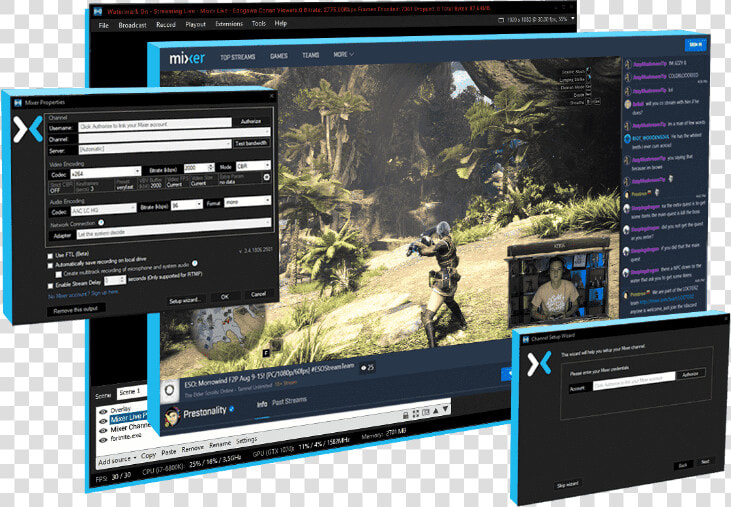The width and height of the screenshot is (731, 507).
Task: Open the Broadcast menu
Action: [132, 25]
